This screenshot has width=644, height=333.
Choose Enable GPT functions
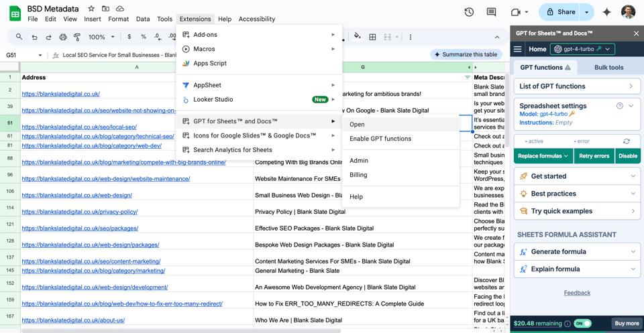pos(400,139)
